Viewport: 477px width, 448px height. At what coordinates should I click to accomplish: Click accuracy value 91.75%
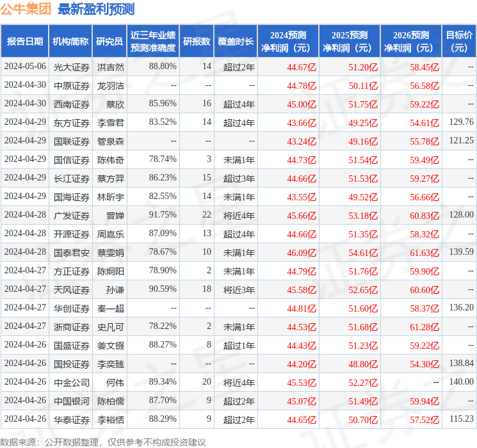[163, 215]
